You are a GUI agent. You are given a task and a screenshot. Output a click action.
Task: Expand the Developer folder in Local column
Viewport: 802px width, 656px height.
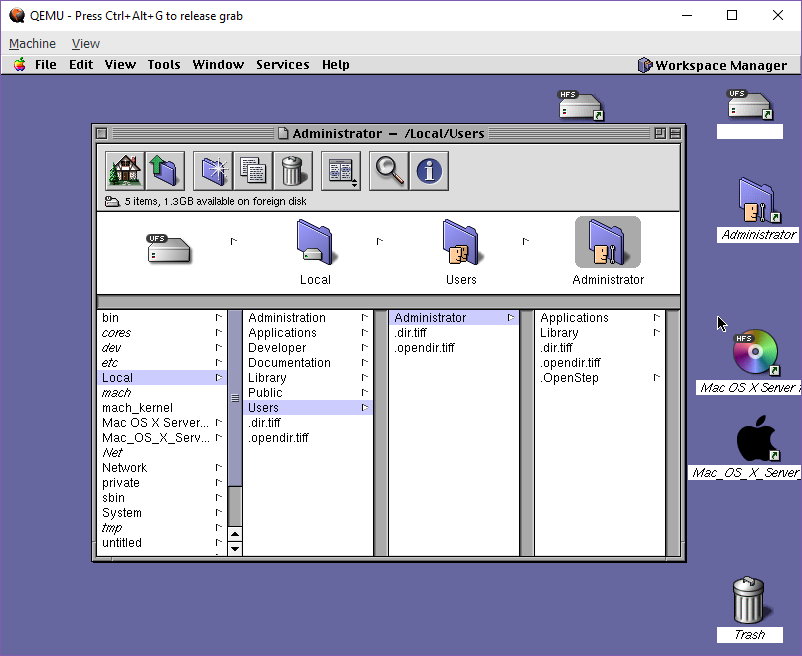click(277, 348)
